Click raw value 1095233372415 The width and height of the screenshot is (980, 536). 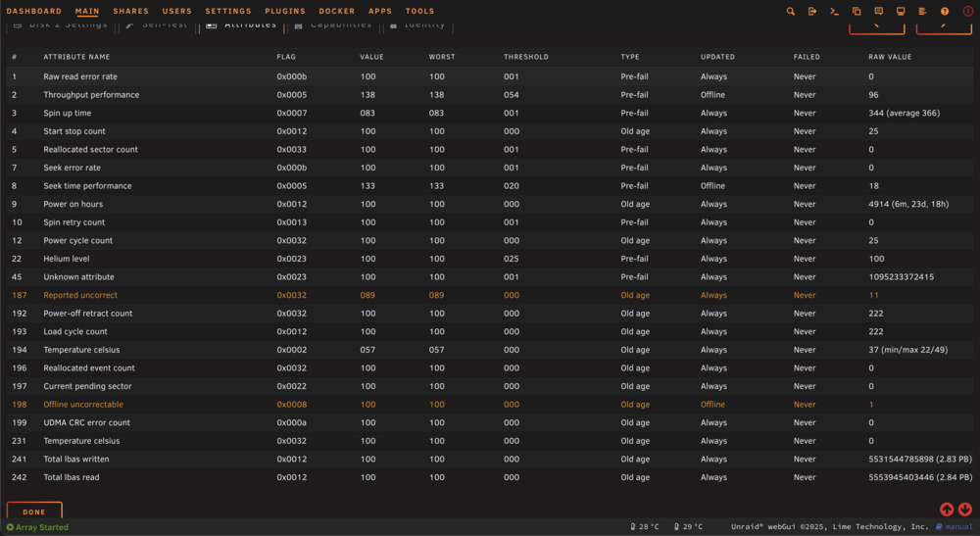point(902,276)
